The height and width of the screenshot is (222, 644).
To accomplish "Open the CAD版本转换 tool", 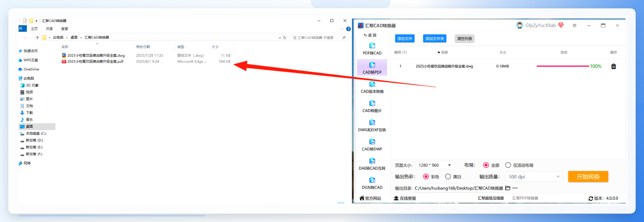I will (372, 88).
